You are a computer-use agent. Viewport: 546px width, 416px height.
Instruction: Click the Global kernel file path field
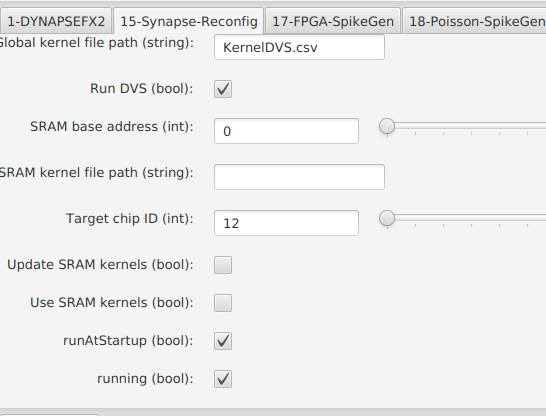pyautogui.click(x=299, y=47)
